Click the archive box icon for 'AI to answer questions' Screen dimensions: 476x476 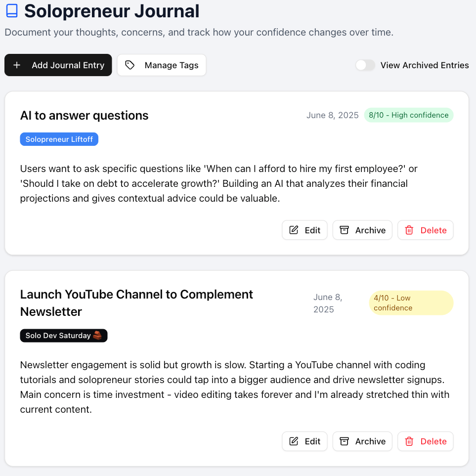[x=345, y=230]
